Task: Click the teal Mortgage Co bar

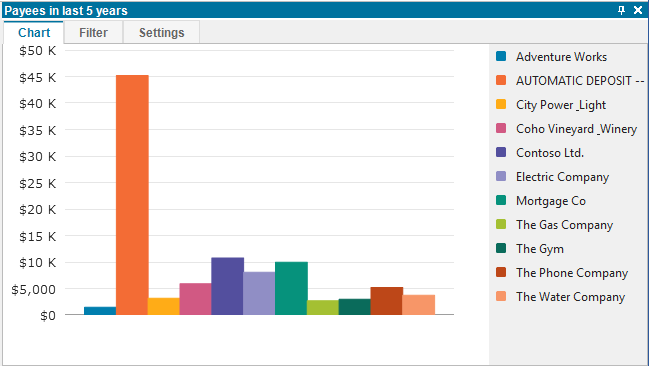Action: tap(291, 288)
